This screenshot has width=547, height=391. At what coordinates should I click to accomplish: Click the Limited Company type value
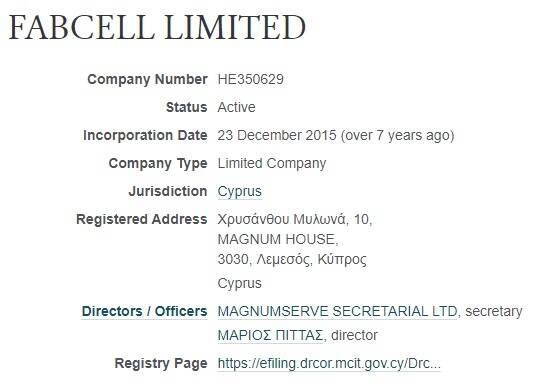coord(272,163)
